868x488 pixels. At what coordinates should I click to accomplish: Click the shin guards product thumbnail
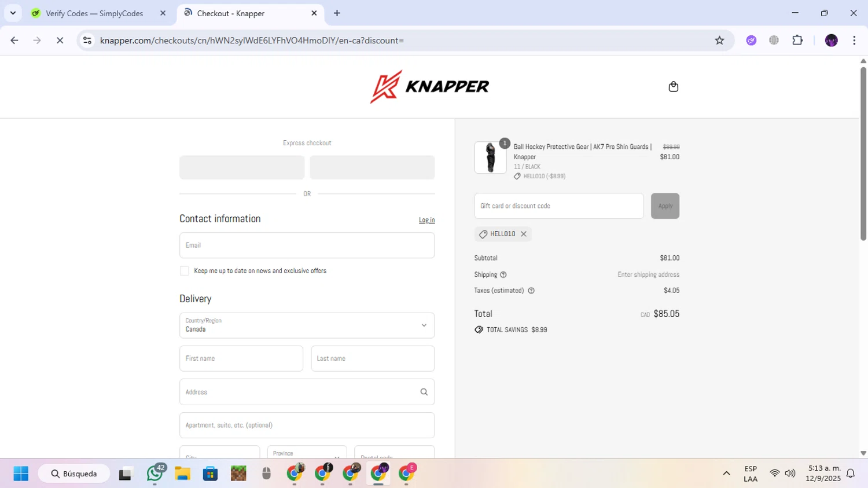coord(490,157)
